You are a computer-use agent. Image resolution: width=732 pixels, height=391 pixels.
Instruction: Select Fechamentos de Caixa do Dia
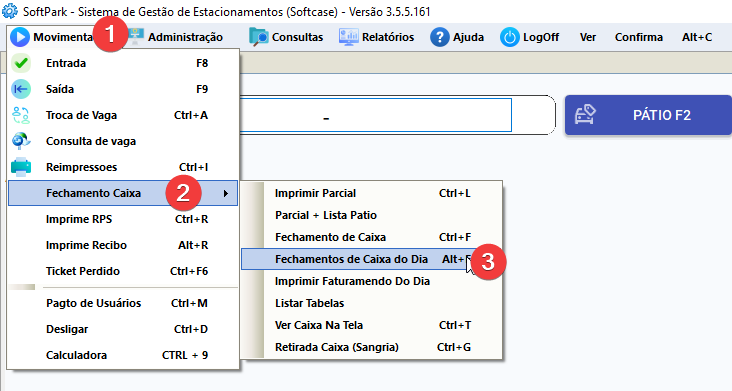372,259
